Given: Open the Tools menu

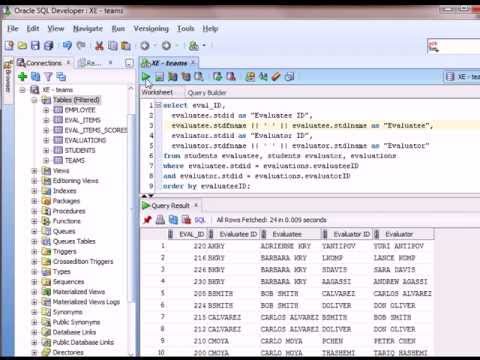Looking at the screenshot, I should coord(185,29).
